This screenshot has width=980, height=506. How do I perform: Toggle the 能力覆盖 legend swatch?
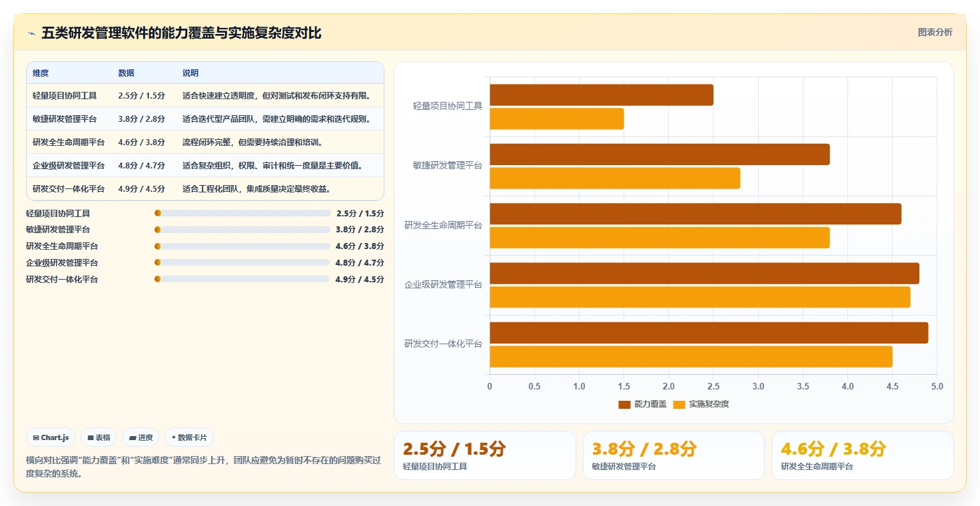pyautogui.click(x=624, y=404)
